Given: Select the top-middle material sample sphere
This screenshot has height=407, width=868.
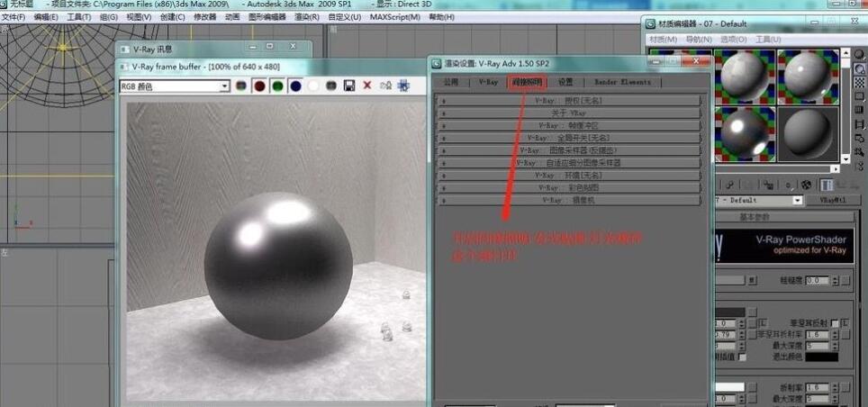Looking at the screenshot, I should (745, 77).
